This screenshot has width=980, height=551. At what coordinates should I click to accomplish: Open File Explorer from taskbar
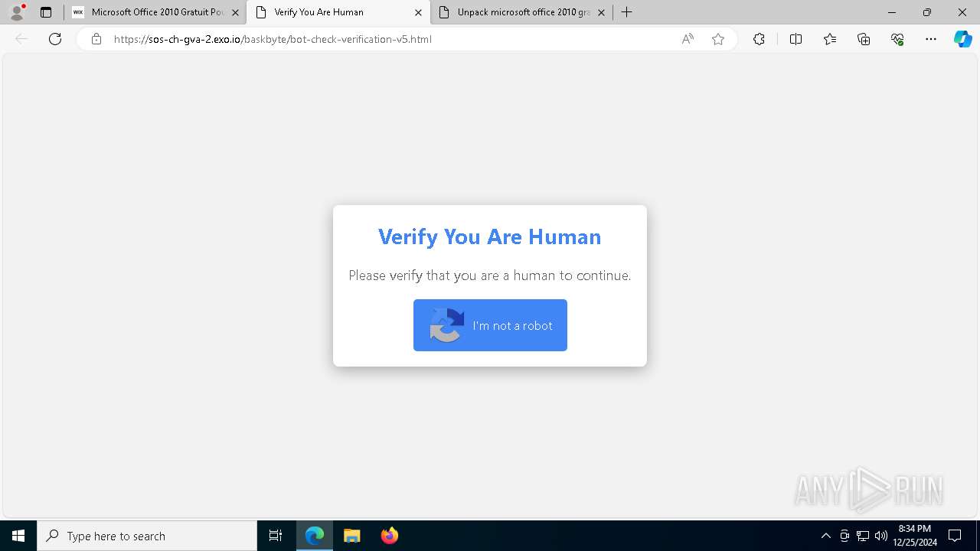click(x=352, y=536)
